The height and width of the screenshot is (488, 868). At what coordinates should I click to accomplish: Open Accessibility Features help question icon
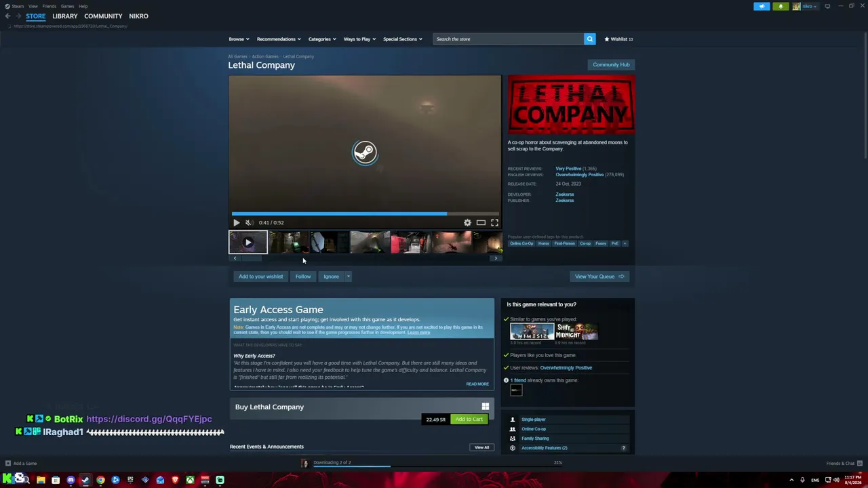(623, 448)
